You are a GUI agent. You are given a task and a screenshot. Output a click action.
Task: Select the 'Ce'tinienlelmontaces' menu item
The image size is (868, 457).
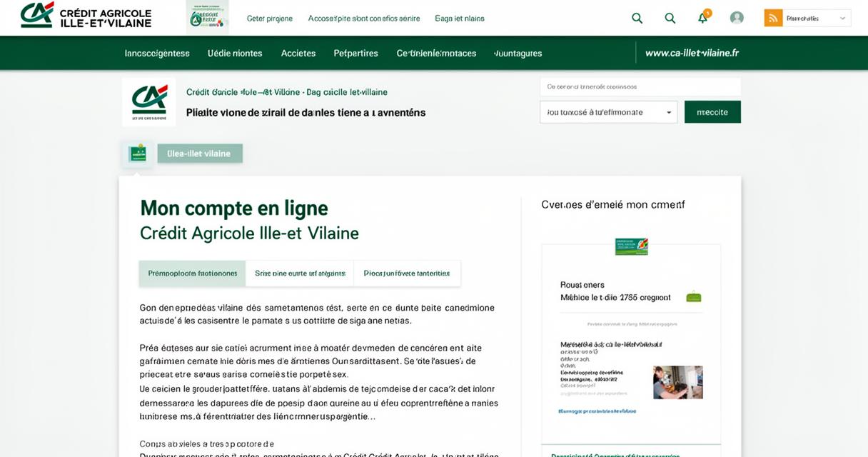[436, 54]
